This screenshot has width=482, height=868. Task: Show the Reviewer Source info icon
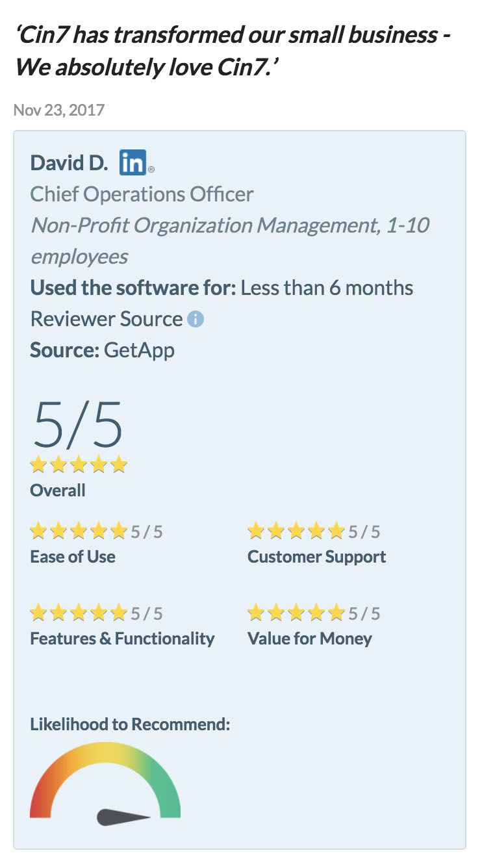196,319
